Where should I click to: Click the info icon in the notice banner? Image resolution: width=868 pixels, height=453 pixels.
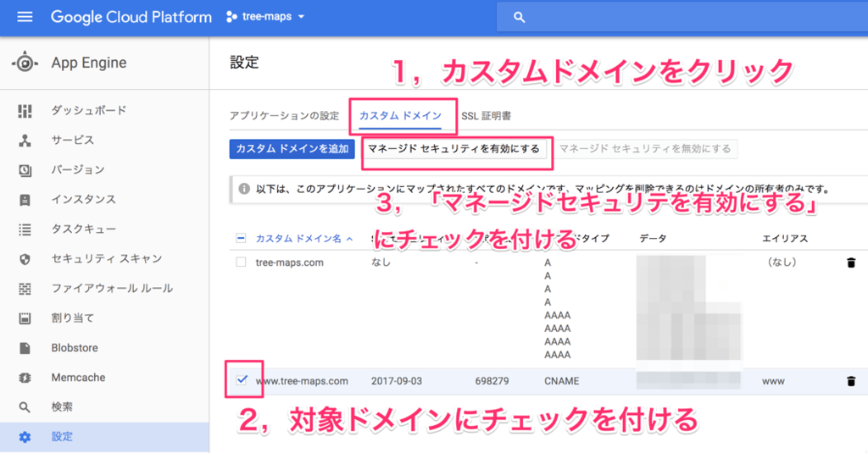click(244, 189)
